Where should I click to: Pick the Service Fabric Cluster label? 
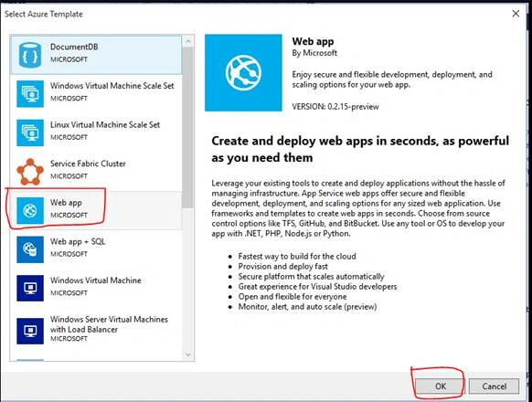coord(88,164)
